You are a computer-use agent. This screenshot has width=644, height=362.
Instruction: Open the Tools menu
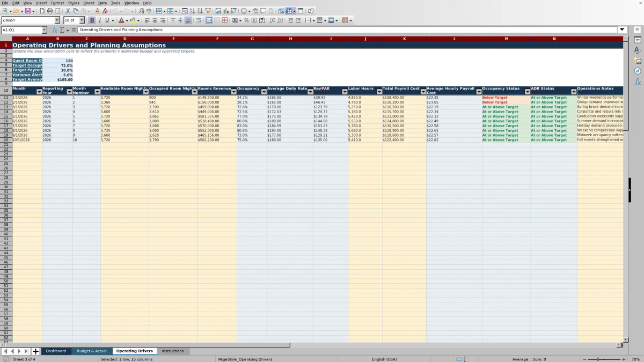pyautogui.click(x=115, y=3)
